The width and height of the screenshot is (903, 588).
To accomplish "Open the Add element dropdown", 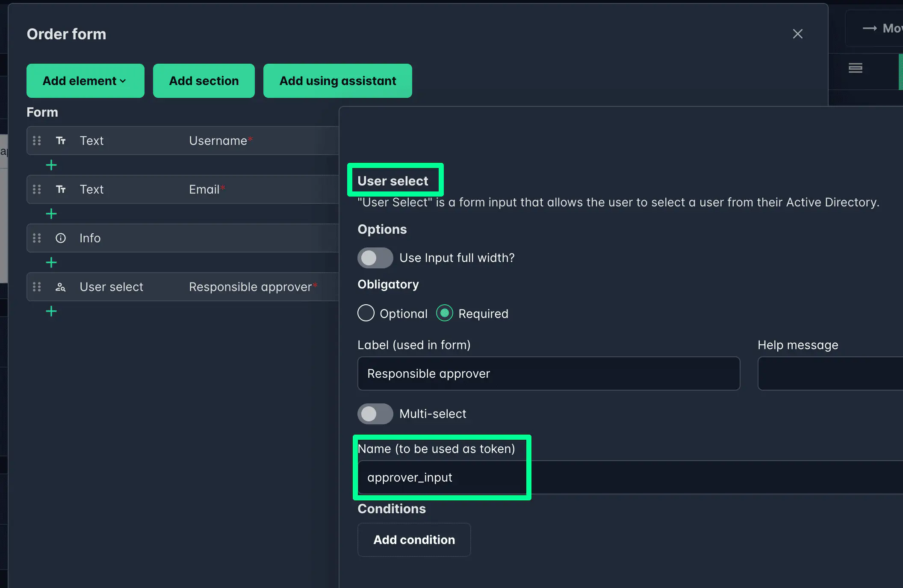I will pyautogui.click(x=85, y=81).
